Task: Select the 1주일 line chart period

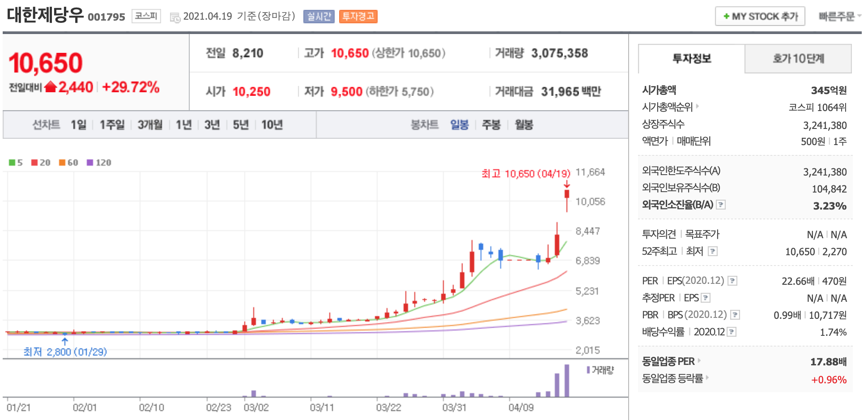Action: pyautogui.click(x=112, y=124)
